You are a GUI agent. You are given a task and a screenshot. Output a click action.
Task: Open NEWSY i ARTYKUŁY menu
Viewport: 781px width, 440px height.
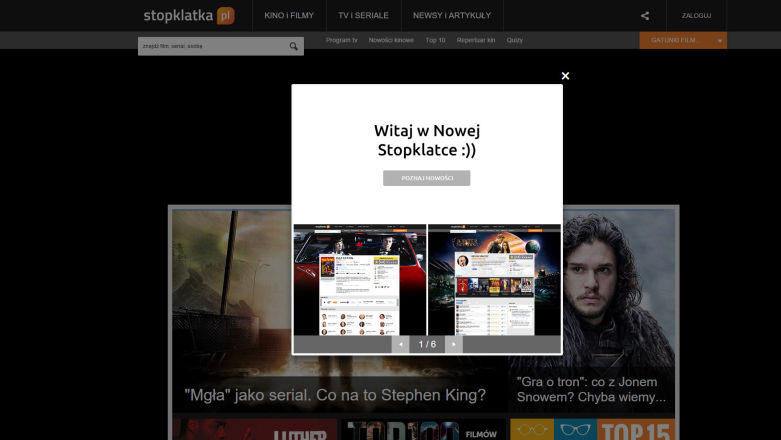pos(452,15)
